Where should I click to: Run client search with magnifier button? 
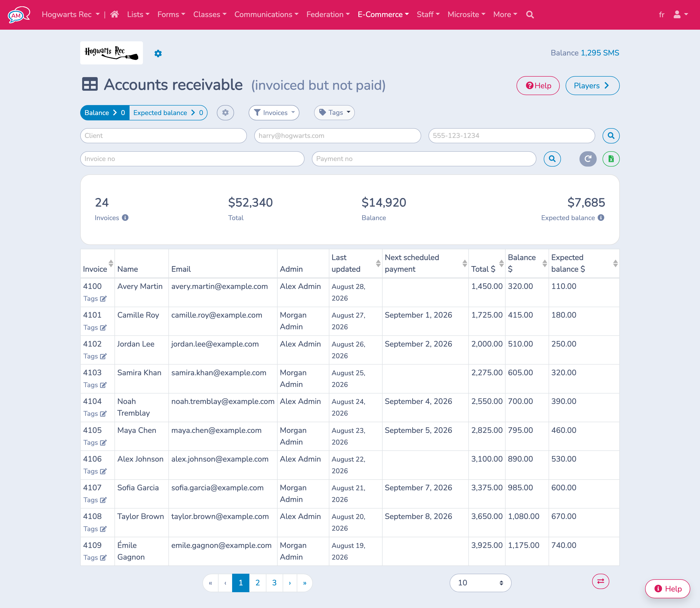point(611,136)
